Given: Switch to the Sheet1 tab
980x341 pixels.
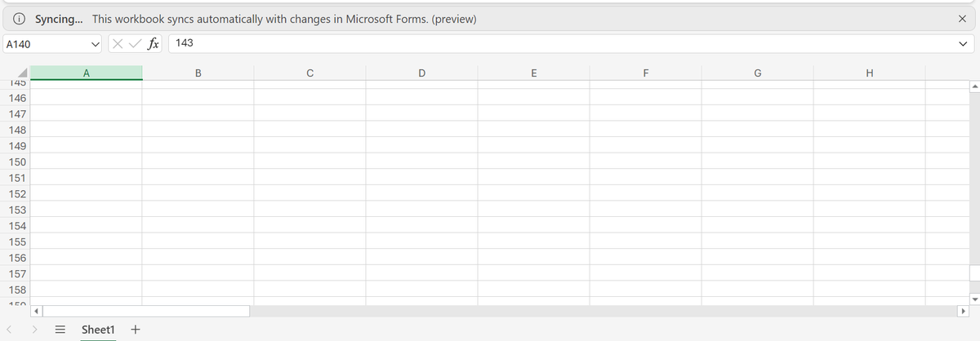Looking at the screenshot, I should coord(98,330).
